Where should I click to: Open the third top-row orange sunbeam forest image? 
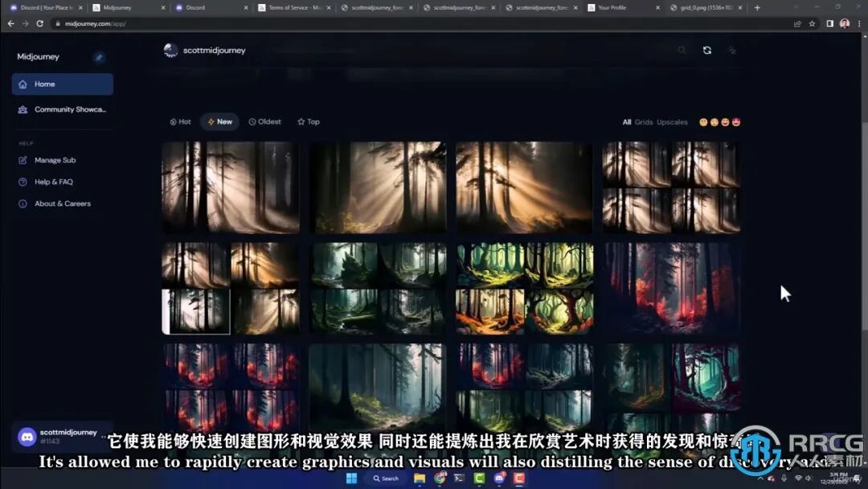click(x=524, y=187)
